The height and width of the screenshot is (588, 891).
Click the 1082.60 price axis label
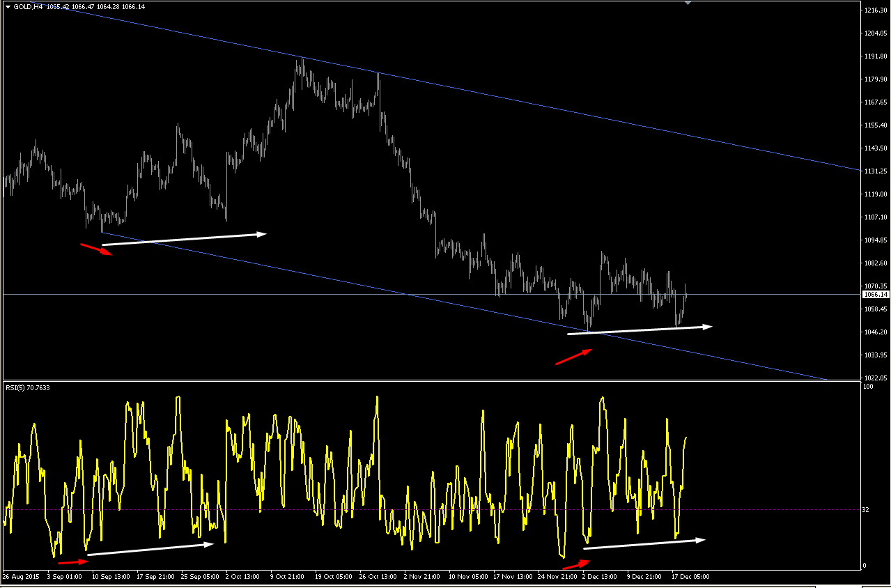tap(875, 263)
